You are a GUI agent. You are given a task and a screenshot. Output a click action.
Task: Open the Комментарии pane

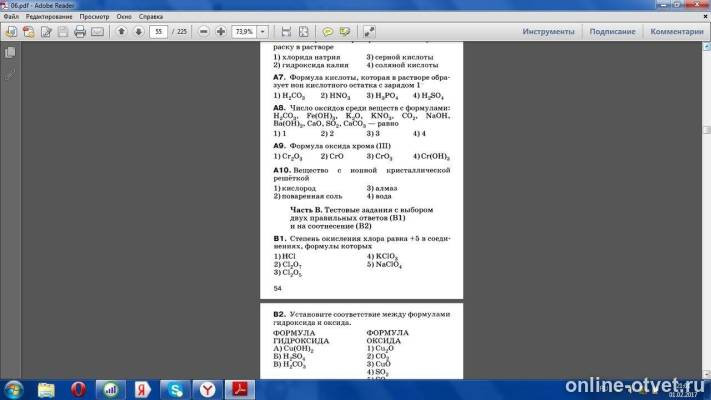[x=677, y=32]
